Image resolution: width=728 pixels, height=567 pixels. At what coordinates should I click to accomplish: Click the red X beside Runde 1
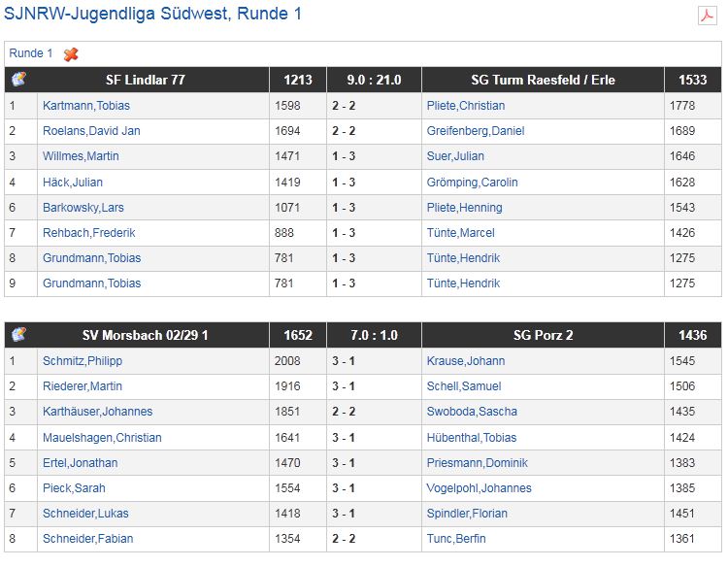click(71, 54)
